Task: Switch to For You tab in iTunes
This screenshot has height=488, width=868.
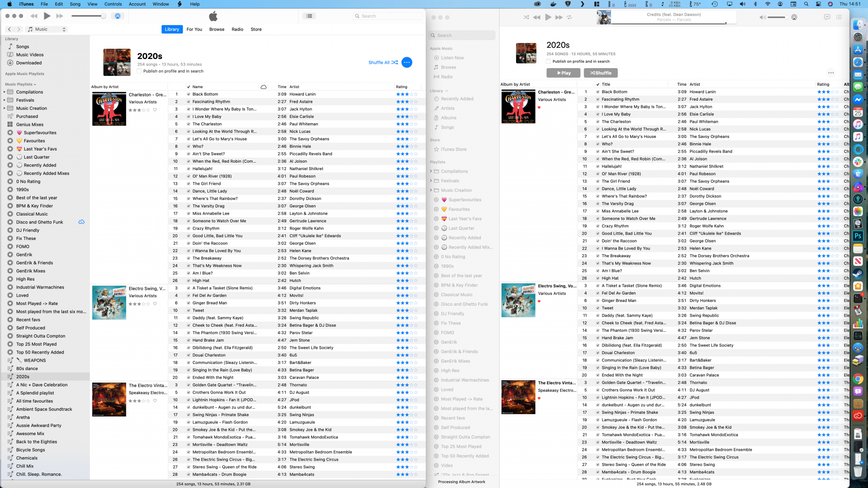Action: pyautogui.click(x=194, y=29)
